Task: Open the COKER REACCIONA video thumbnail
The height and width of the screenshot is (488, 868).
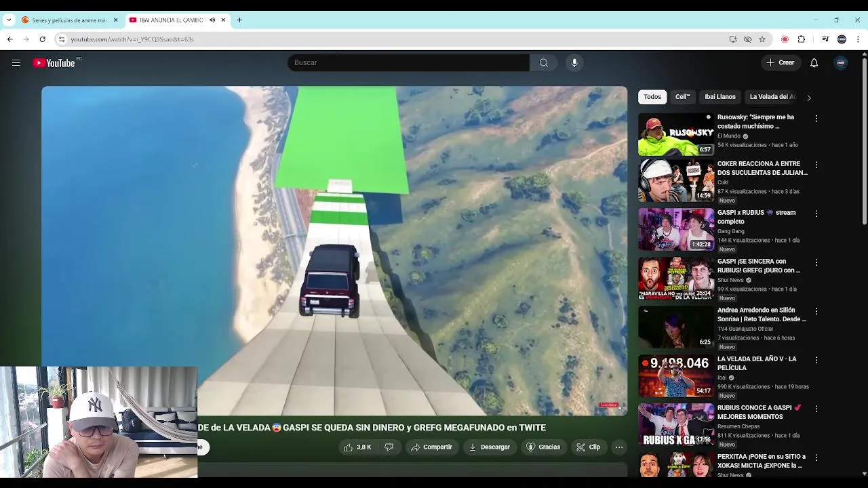Action: click(x=675, y=180)
